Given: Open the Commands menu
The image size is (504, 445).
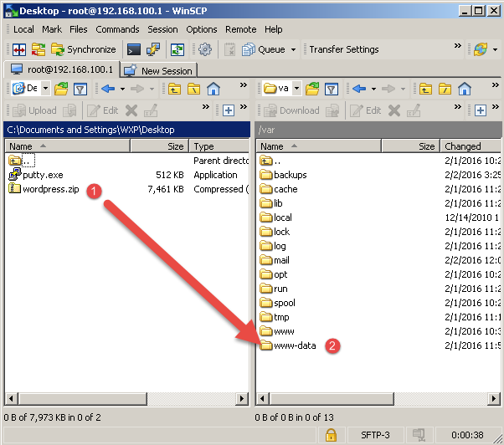Looking at the screenshot, I should click(117, 29).
